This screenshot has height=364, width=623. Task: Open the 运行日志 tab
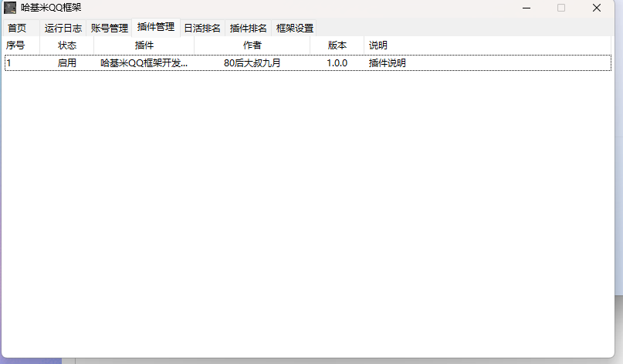[63, 28]
